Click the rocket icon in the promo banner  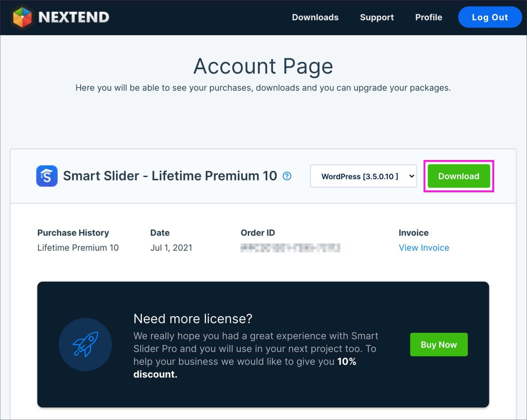pos(85,345)
